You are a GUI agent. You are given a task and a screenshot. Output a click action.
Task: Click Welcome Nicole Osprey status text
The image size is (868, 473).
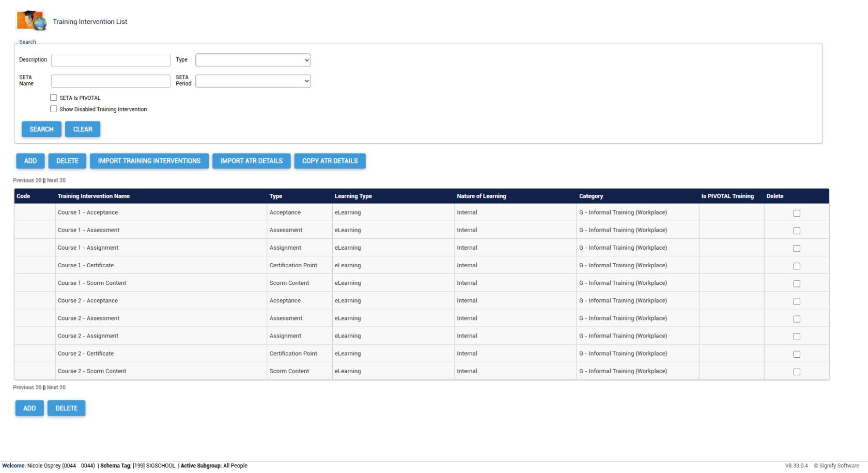click(x=49, y=466)
